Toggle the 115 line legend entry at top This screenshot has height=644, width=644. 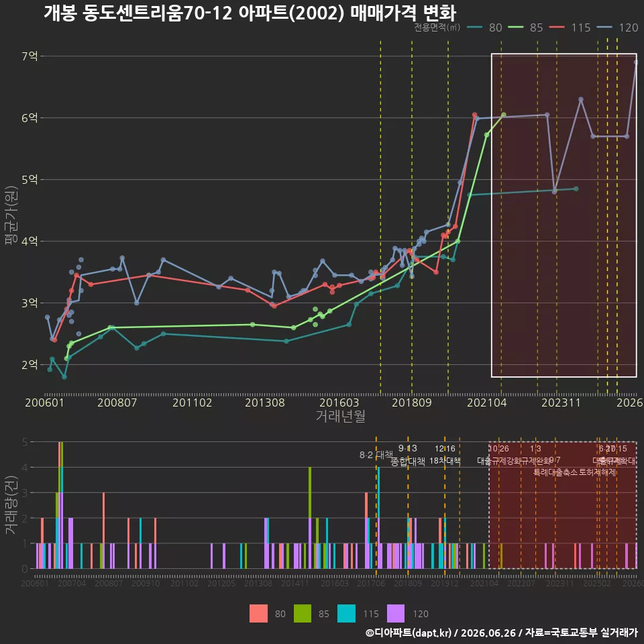point(570,28)
